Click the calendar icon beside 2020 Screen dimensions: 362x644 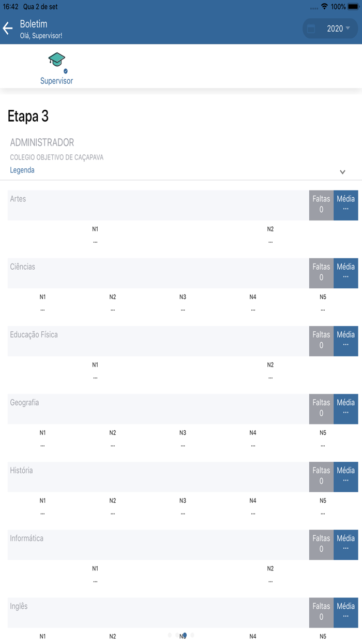[311, 29]
